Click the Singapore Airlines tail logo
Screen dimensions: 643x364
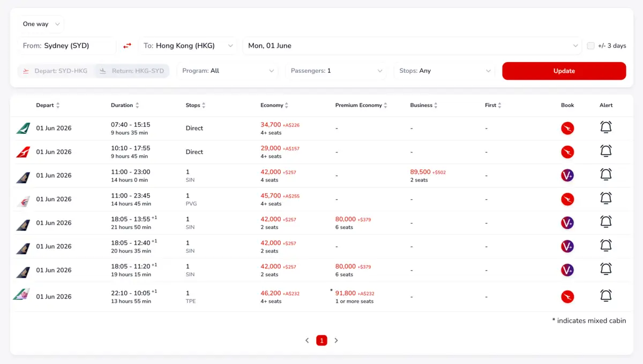point(21,175)
